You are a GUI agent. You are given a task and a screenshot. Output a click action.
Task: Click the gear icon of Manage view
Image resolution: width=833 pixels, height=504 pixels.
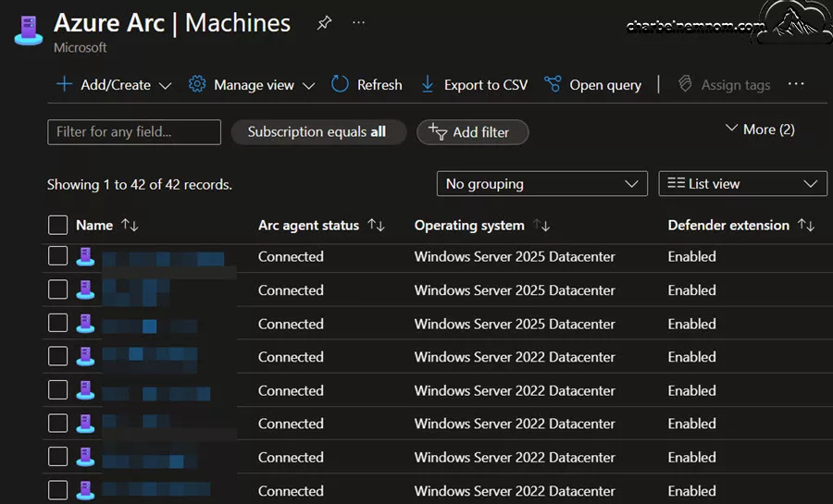pyautogui.click(x=197, y=84)
